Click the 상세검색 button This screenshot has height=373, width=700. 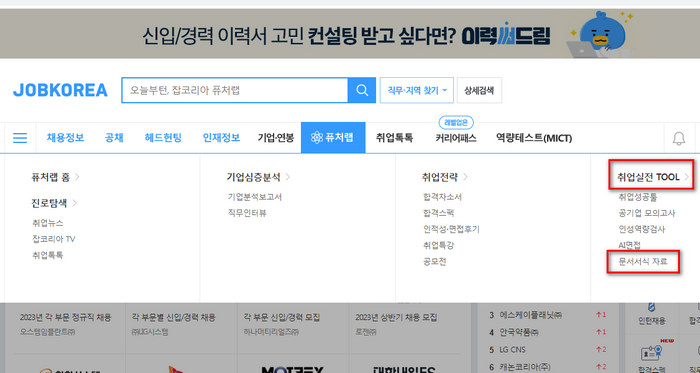[x=479, y=91]
